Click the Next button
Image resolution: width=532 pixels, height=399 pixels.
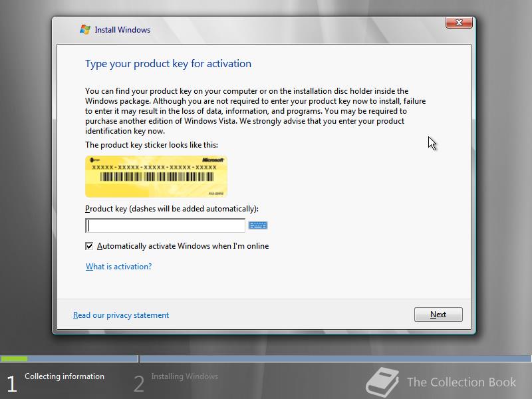pos(438,315)
